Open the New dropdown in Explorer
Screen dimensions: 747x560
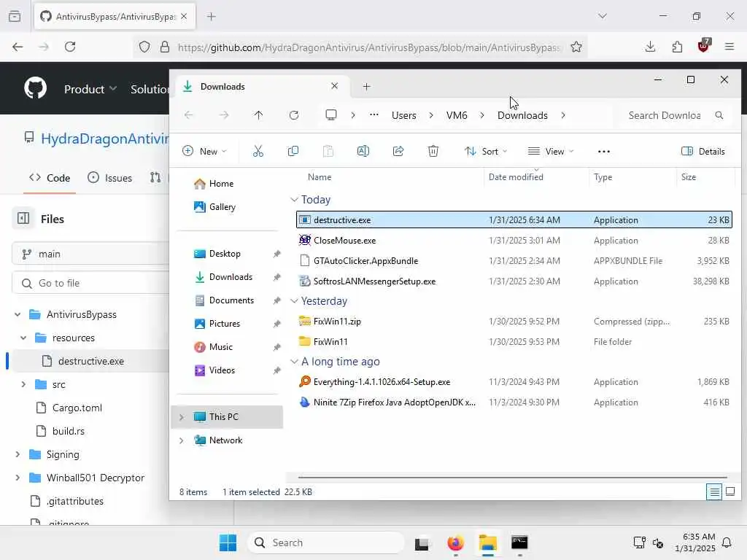click(204, 152)
